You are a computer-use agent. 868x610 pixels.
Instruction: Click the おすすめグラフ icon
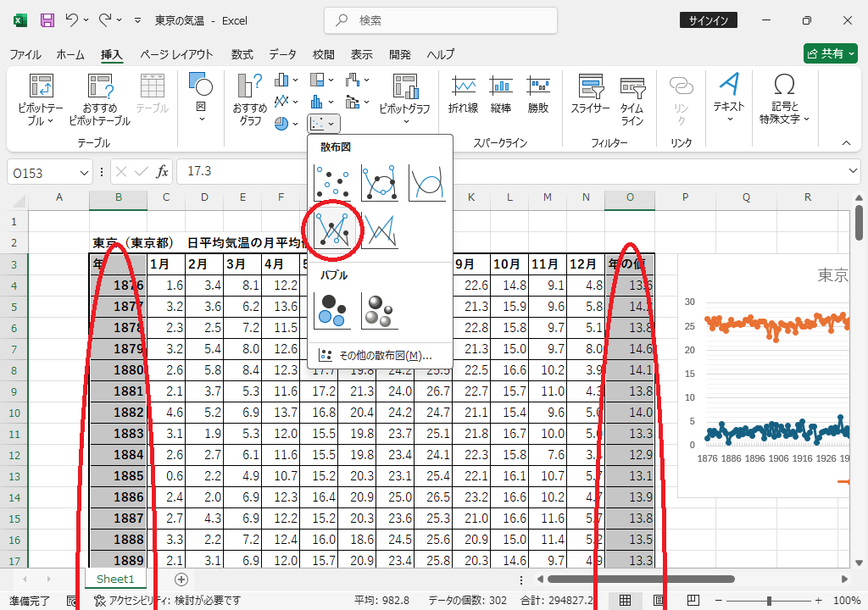click(250, 86)
